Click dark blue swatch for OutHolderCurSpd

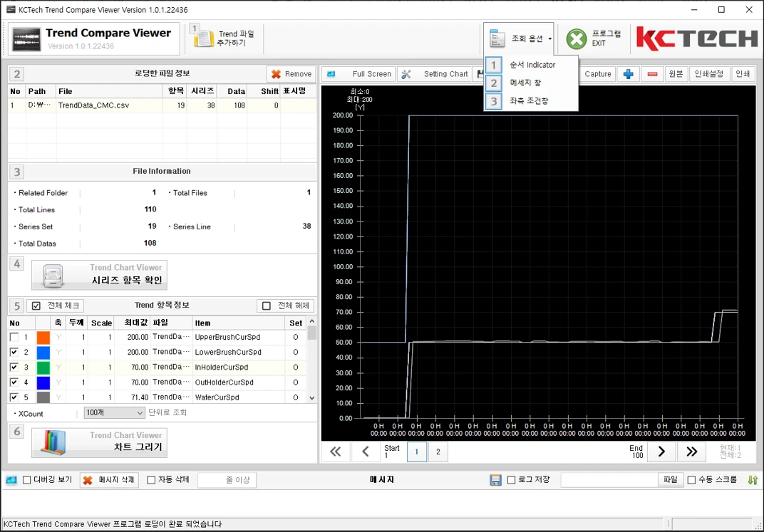(x=43, y=382)
